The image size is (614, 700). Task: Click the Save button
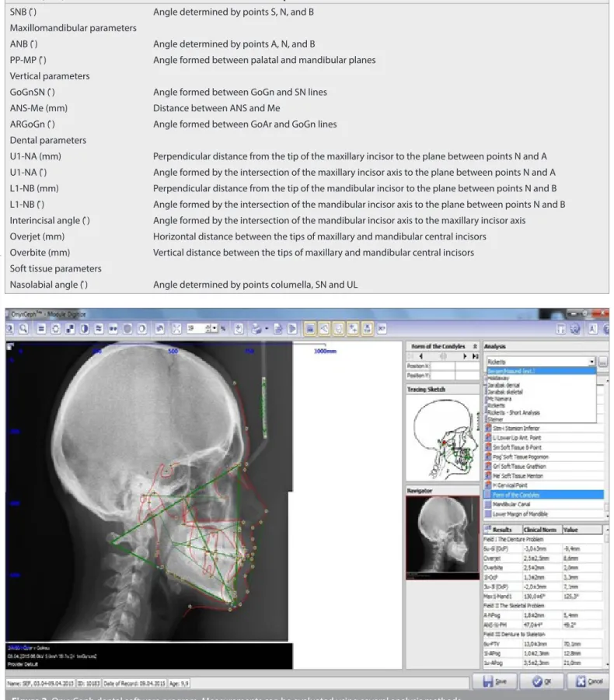(495, 681)
